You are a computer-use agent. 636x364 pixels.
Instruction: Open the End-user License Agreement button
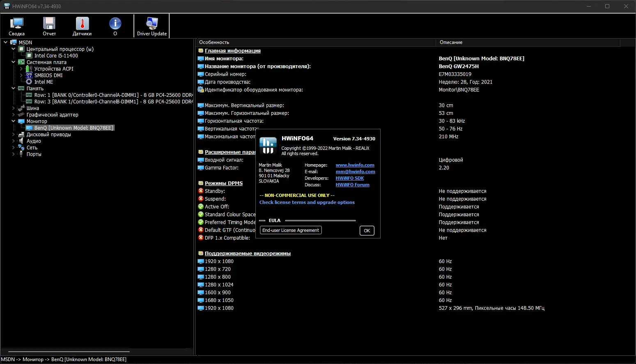[291, 230]
